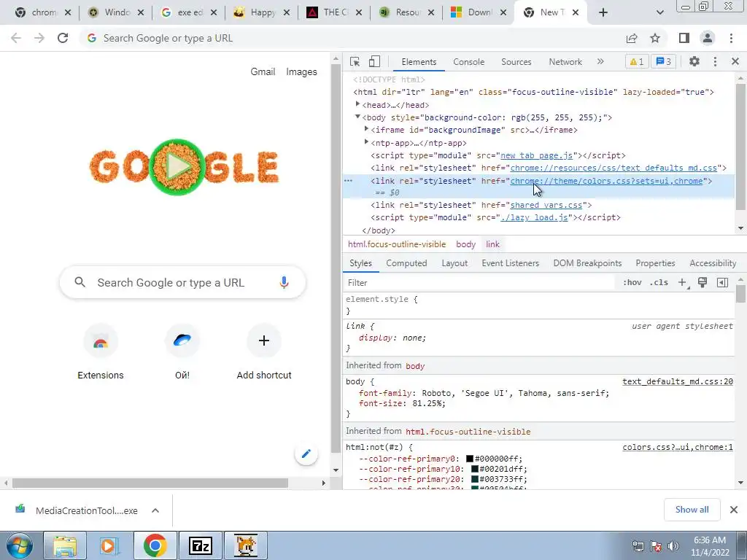This screenshot has width=747, height=560.
Task: Switch to the Elements tab
Action: coord(419,62)
